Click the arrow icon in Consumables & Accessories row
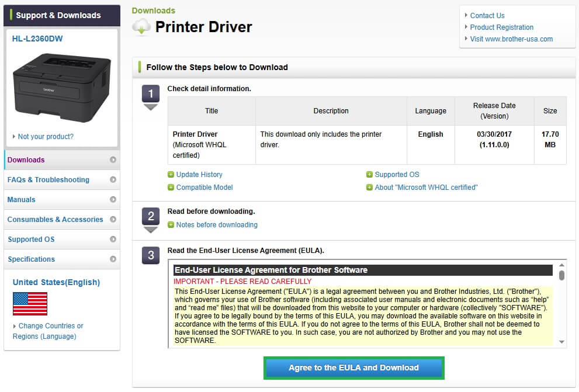 pos(113,220)
